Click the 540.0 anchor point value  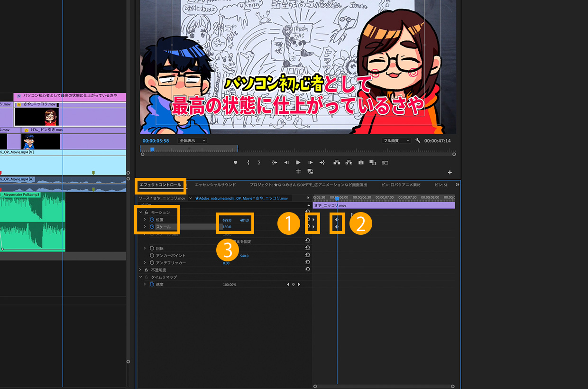(244, 256)
